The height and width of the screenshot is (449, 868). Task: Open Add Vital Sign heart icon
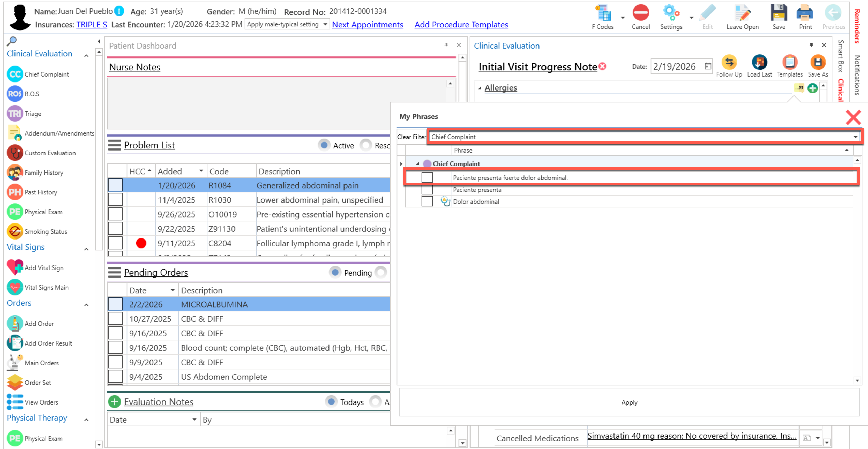point(15,267)
